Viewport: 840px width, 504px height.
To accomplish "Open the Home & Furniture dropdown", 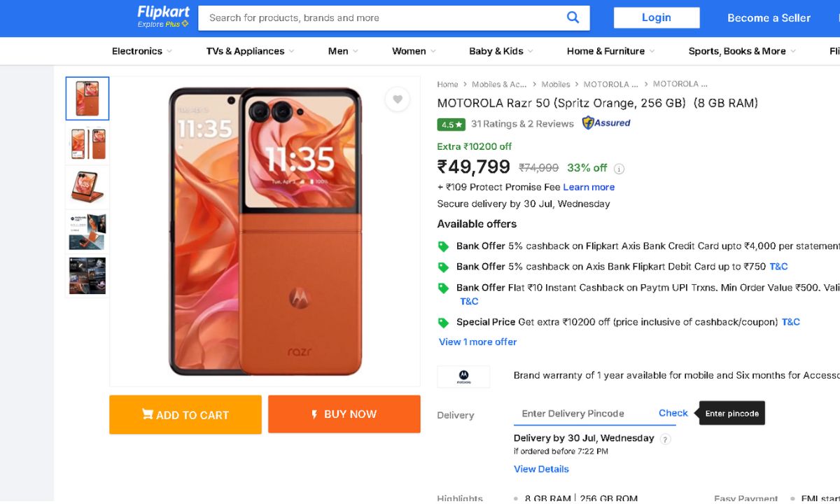I will tap(610, 51).
